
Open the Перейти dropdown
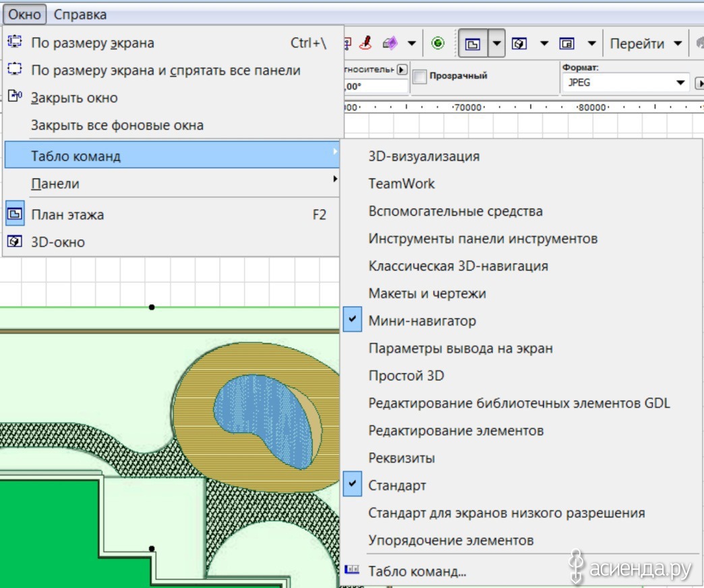pos(645,44)
